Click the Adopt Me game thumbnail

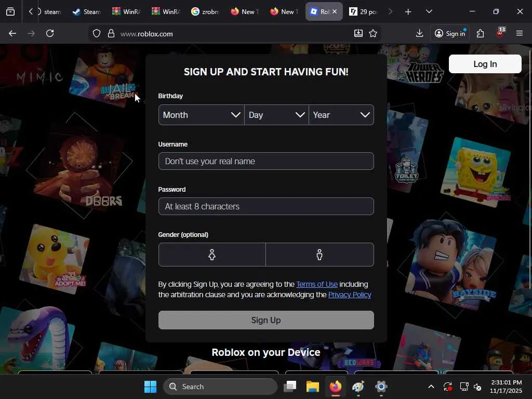point(54,260)
